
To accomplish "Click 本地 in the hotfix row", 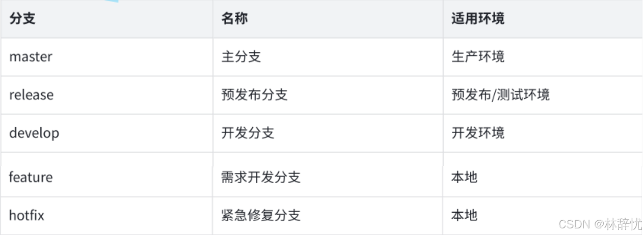I will pyautogui.click(x=464, y=215).
